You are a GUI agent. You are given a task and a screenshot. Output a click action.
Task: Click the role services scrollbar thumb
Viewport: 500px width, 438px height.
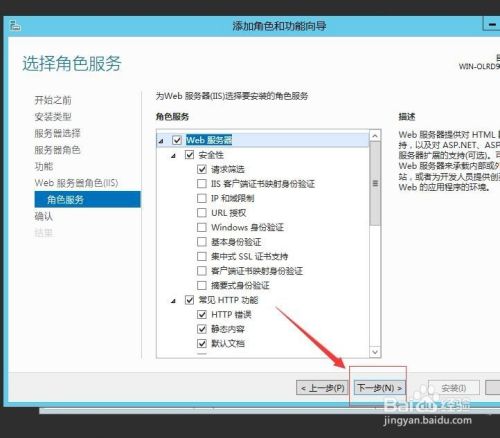pyautogui.click(x=375, y=183)
